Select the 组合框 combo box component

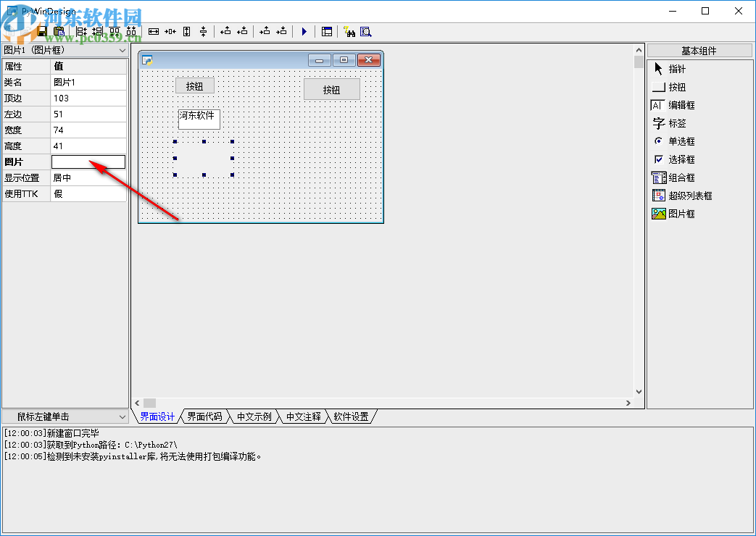(x=673, y=177)
